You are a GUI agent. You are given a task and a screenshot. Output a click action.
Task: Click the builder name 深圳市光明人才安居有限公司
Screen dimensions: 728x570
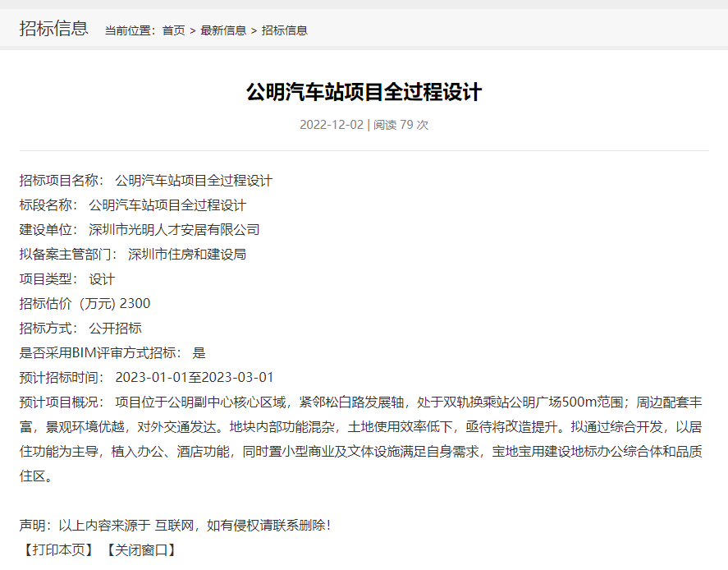(x=174, y=230)
